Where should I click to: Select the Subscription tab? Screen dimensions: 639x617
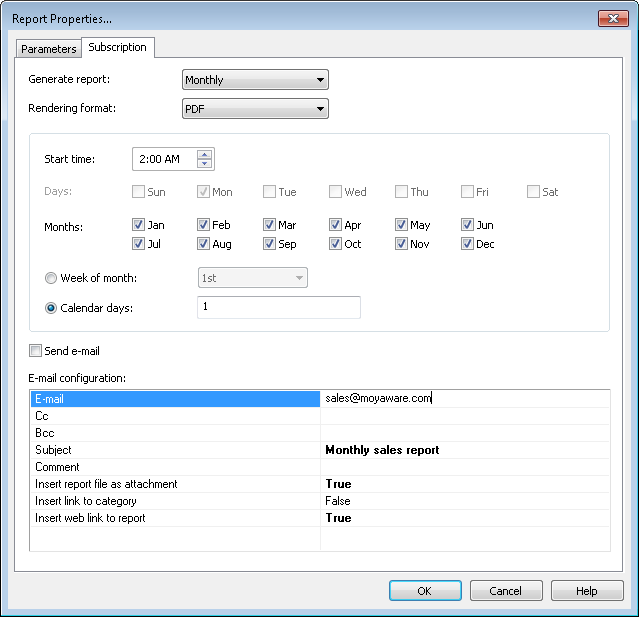tap(117, 47)
